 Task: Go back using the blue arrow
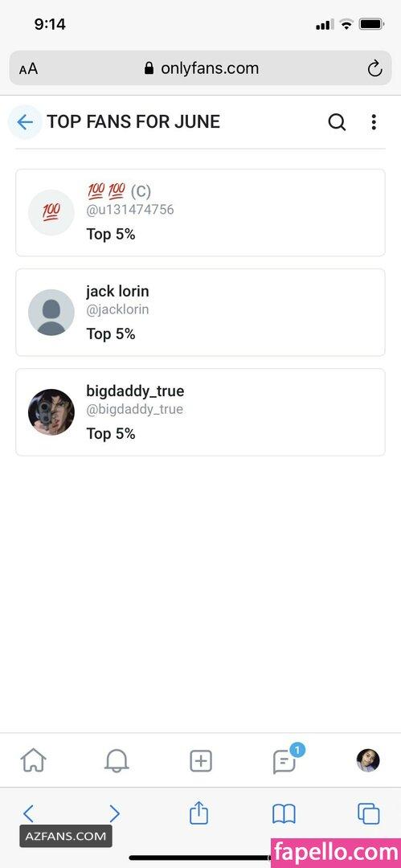(25, 122)
